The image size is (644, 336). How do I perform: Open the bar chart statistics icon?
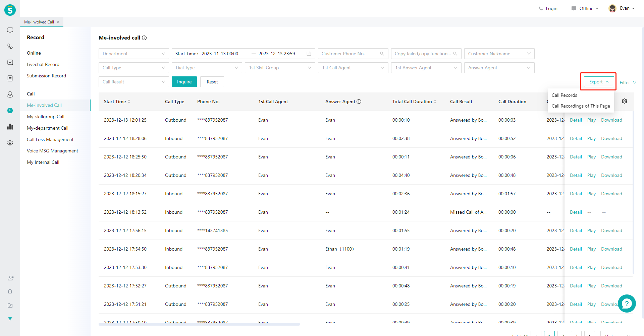pyautogui.click(x=10, y=127)
